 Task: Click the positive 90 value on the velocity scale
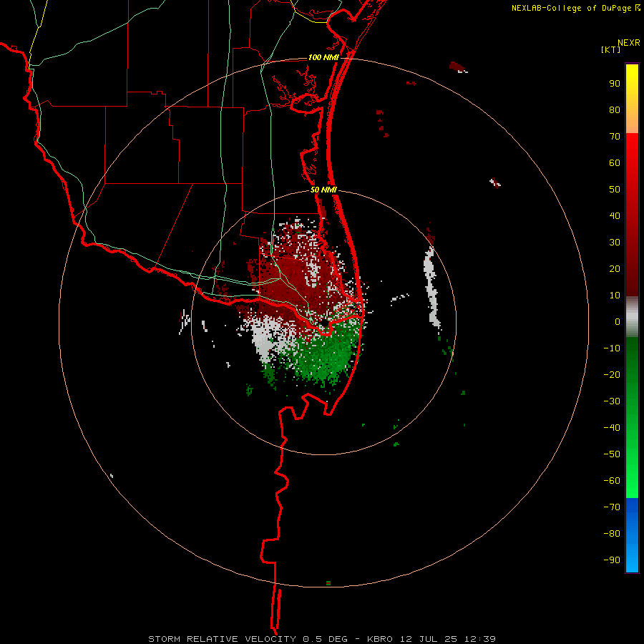coord(615,84)
